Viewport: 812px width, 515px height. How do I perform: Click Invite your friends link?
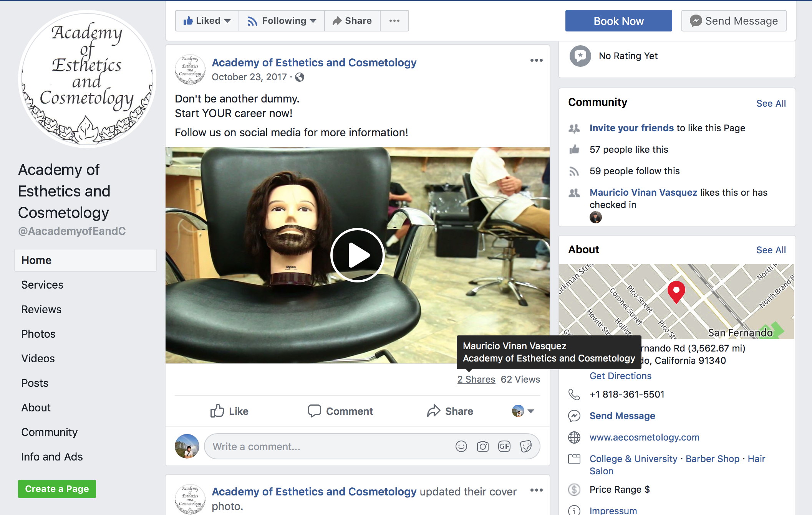(x=631, y=128)
